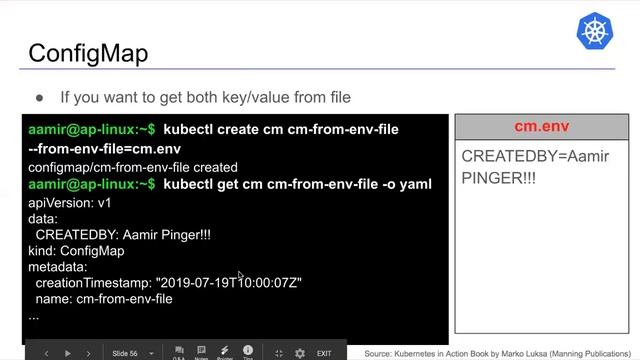Click the 'name: cm-from-env-file' line
Image resolution: width=640 pixels, height=360 pixels.
104,299
